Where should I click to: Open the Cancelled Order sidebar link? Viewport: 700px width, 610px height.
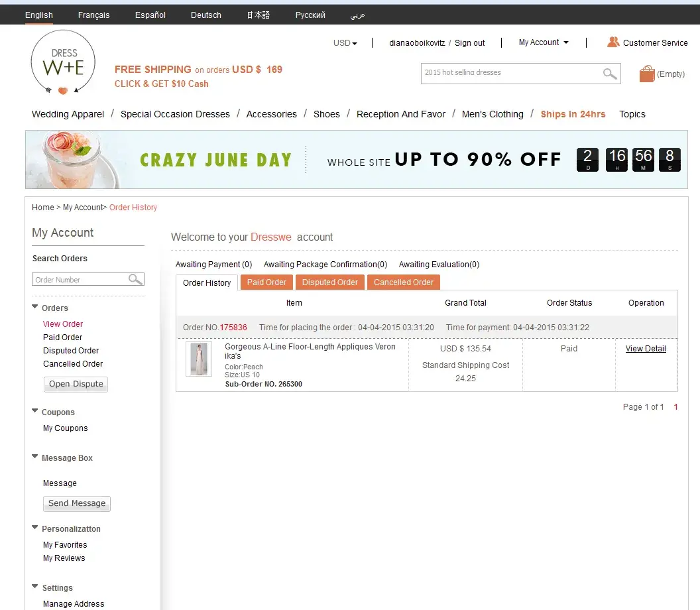point(73,364)
